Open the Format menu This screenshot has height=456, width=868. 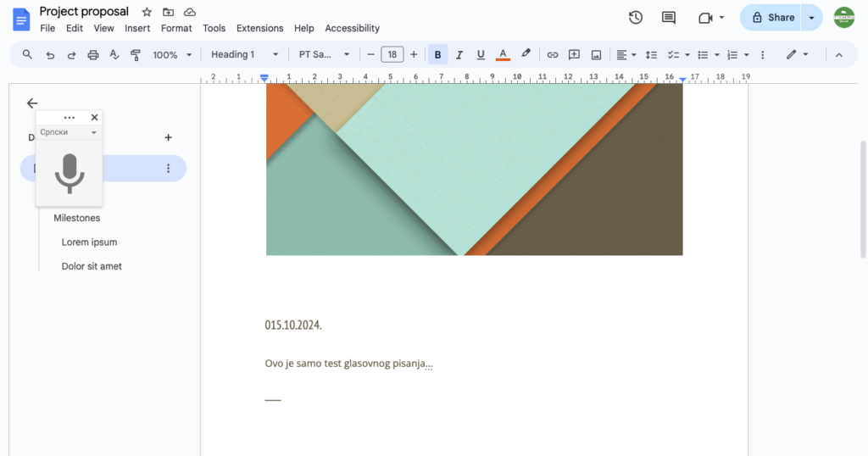pos(176,28)
